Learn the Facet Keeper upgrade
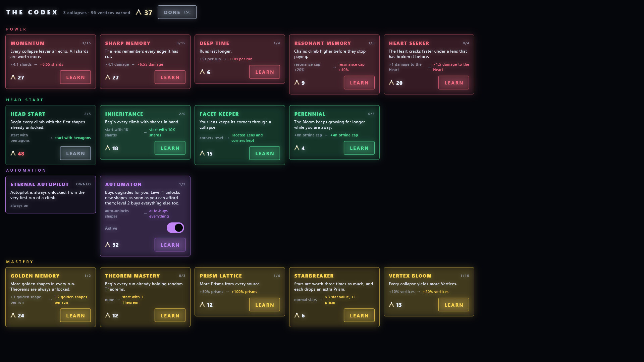This screenshot has height=362, width=644. 265,154
